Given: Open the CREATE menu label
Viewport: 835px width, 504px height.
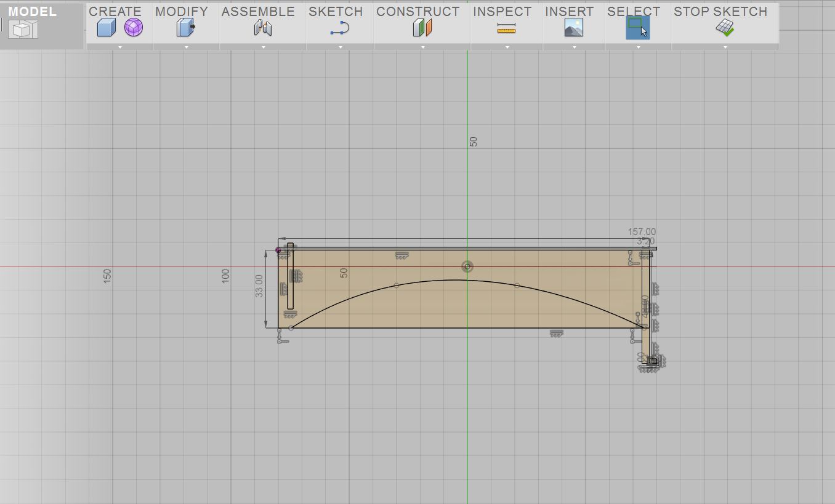Looking at the screenshot, I should (115, 11).
